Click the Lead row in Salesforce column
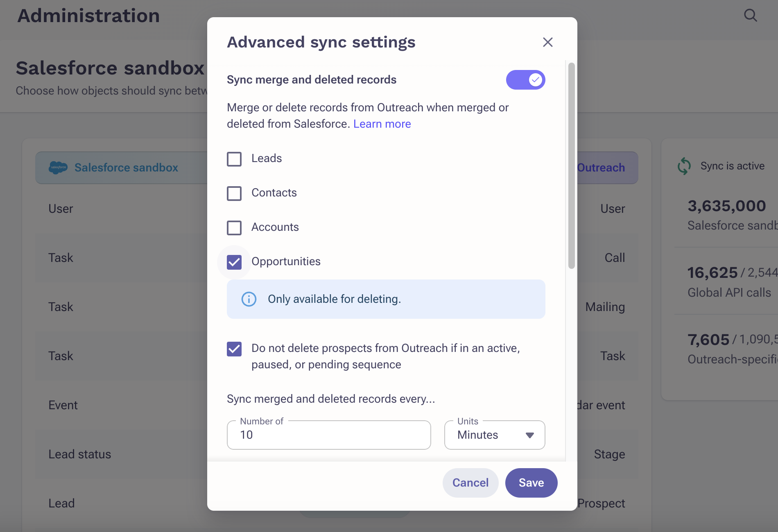Image resolution: width=778 pixels, height=532 pixels. tap(61, 503)
